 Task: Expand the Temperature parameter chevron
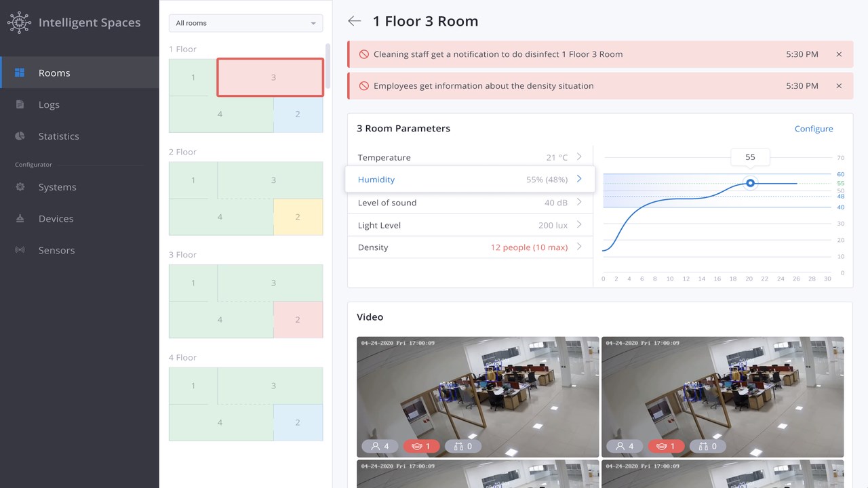[x=579, y=157]
